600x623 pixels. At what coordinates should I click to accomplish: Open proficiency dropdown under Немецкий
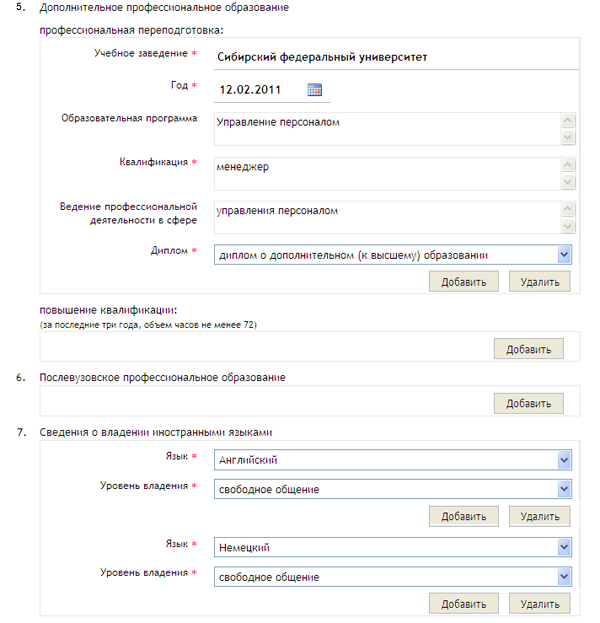pos(564,576)
